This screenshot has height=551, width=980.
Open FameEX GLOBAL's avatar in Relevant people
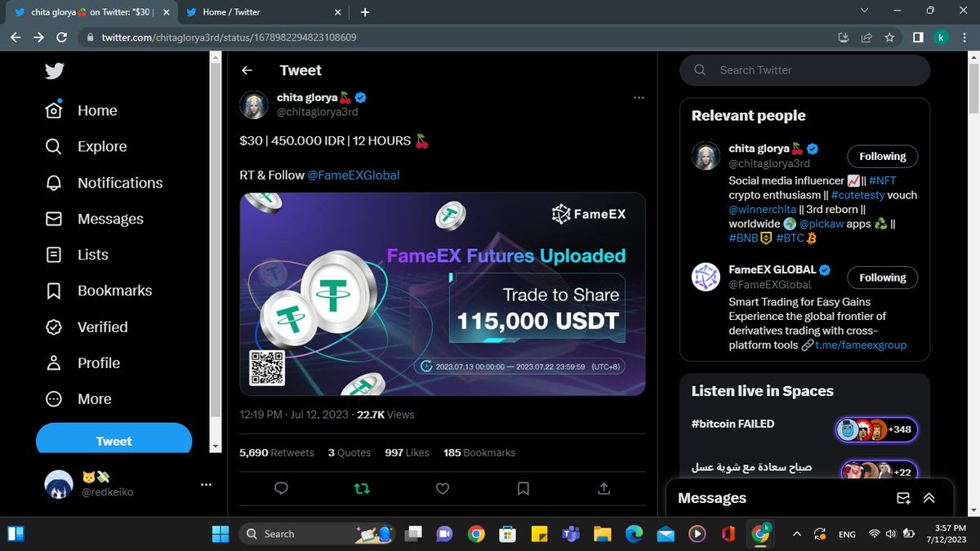coord(706,278)
